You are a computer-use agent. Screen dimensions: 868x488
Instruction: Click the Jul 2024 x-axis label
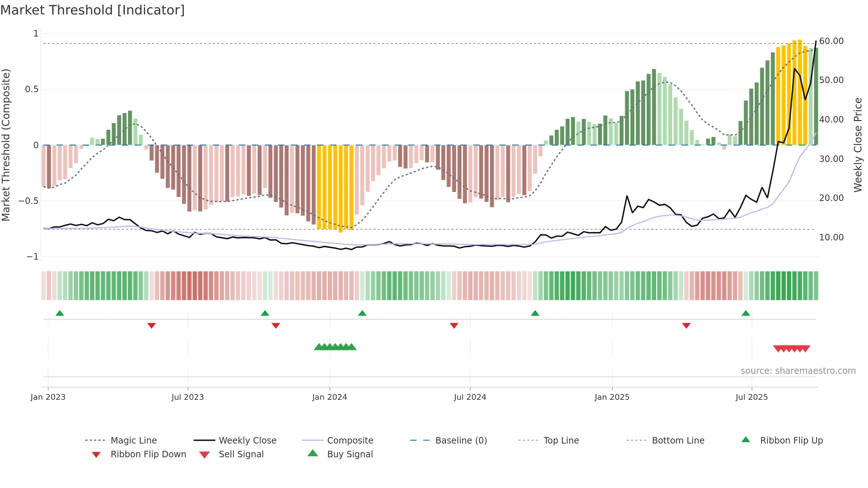pyautogui.click(x=470, y=397)
